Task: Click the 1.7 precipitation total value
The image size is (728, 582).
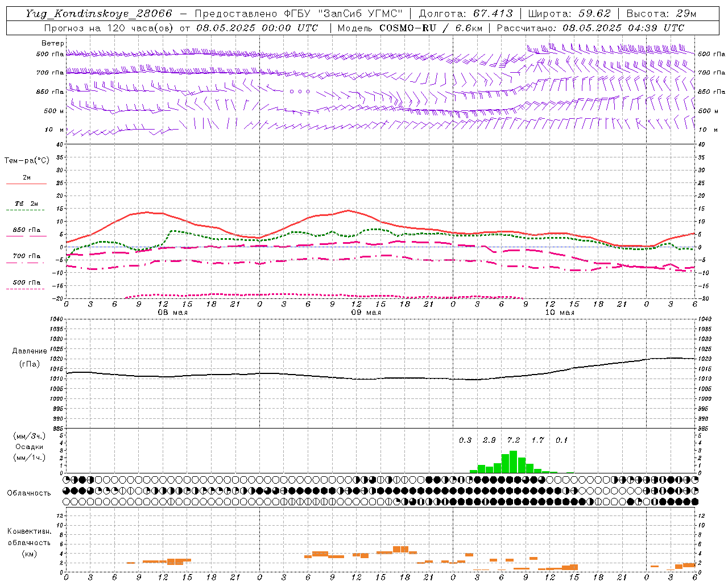Action: coord(537,440)
